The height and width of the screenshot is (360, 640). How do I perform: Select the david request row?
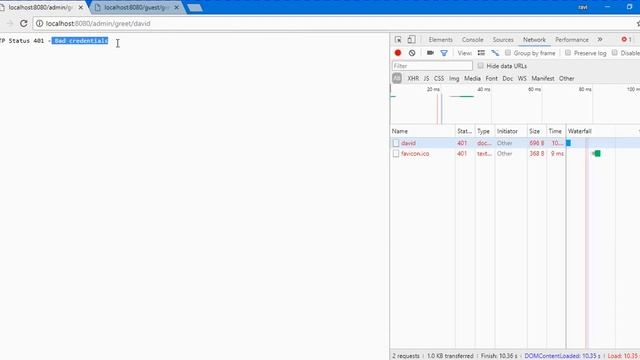[515, 143]
